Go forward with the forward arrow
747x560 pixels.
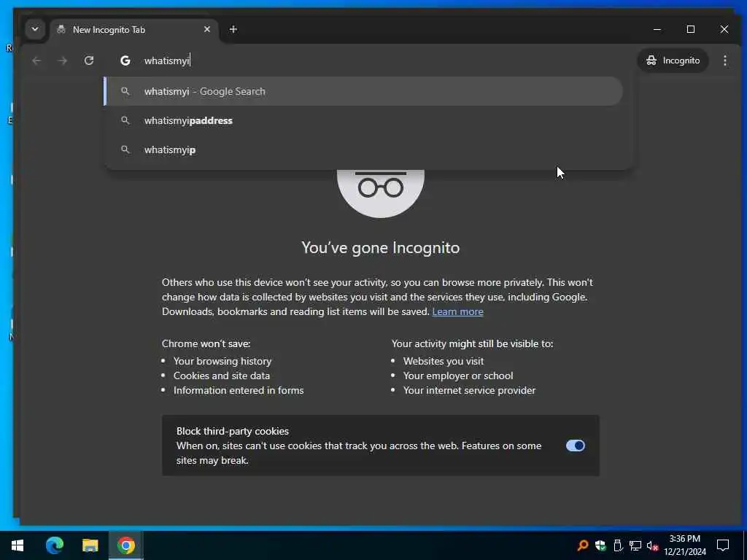[63, 61]
